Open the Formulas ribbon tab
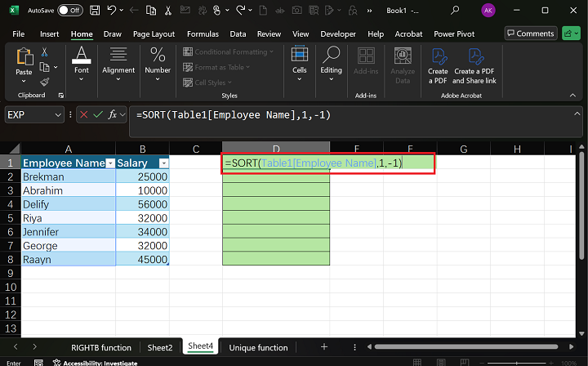 203,34
